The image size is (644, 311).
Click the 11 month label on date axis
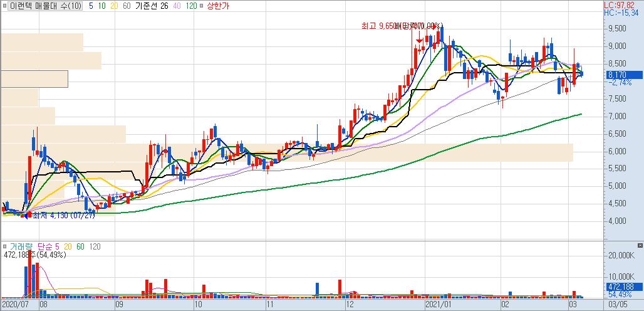(x=270, y=305)
